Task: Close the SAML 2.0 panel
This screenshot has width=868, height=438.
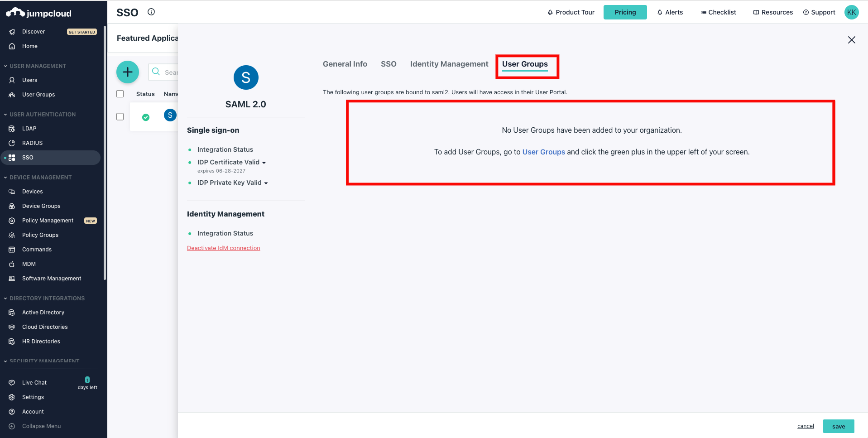Action: (x=852, y=40)
